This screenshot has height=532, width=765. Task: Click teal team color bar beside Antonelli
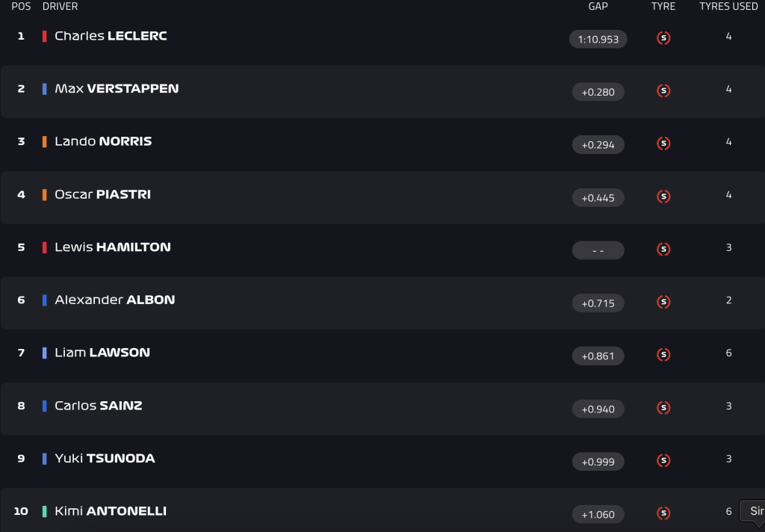44,511
